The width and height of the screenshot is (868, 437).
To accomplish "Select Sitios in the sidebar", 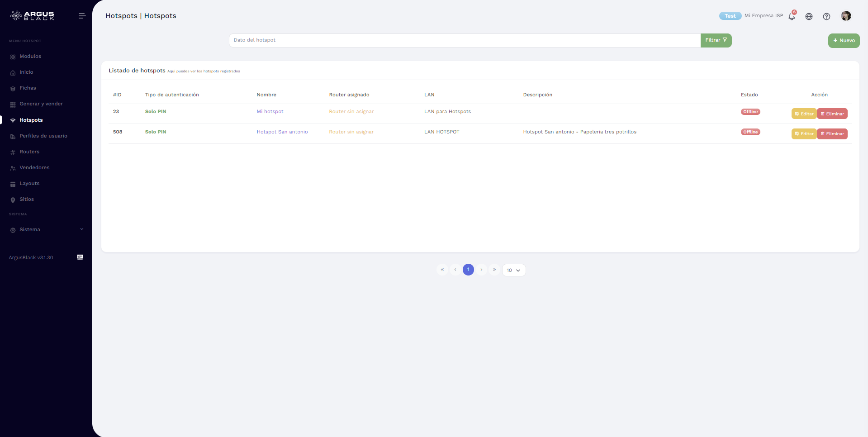I will 27,199.
